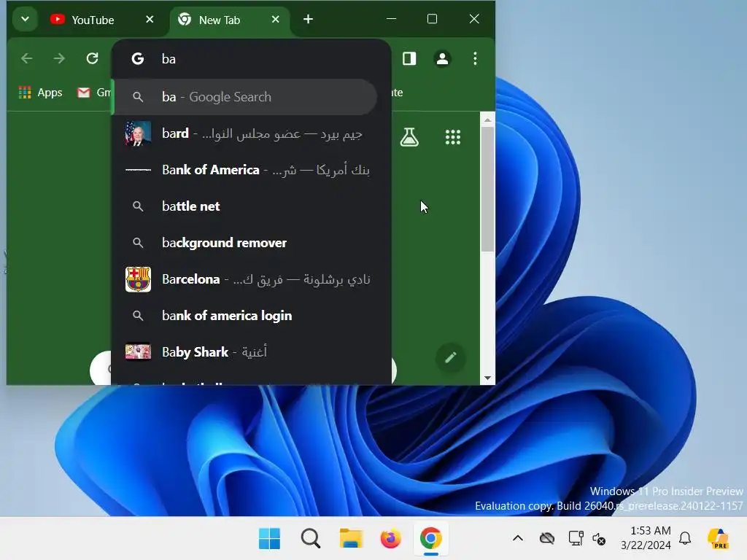Click the network status tray icon
The width and height of the screenshot is (747, 560).
point(576,539)
